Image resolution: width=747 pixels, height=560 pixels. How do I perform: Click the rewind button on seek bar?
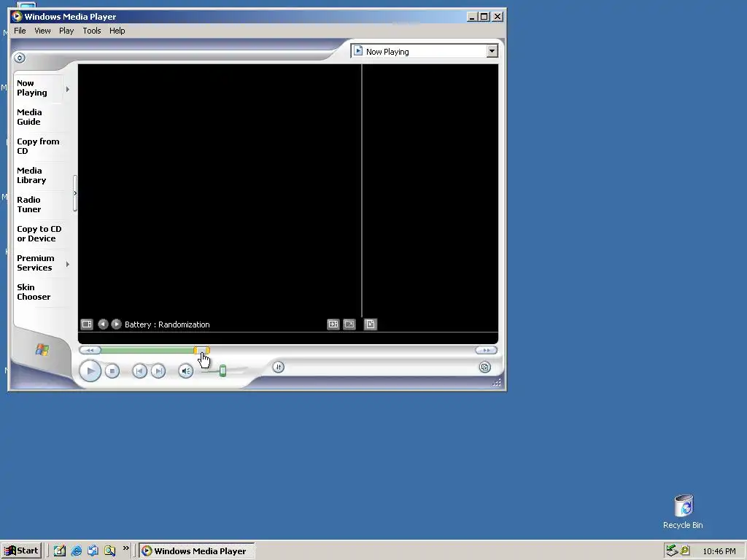pyautogui.click(x=90, y=351)
